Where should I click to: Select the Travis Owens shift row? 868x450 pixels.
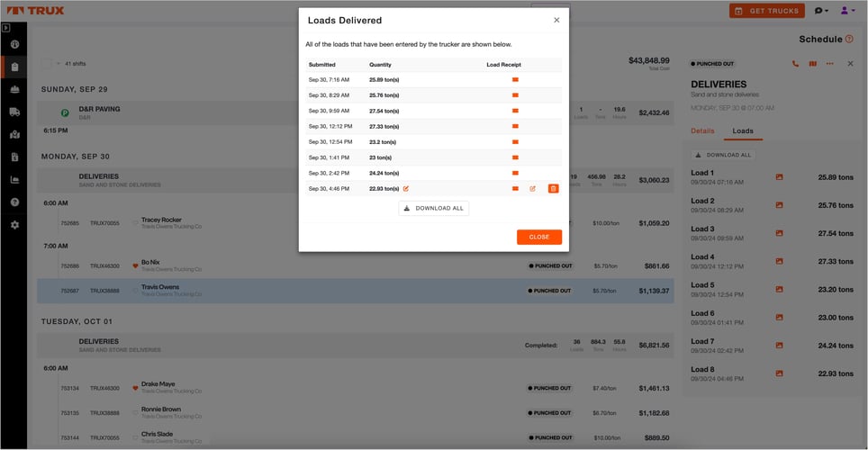pos(356,291)
